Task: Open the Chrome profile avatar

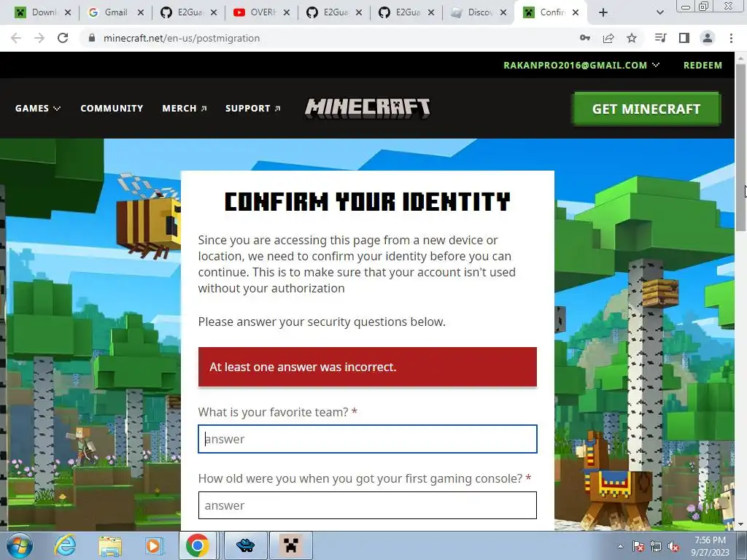Action: (708, 38)
